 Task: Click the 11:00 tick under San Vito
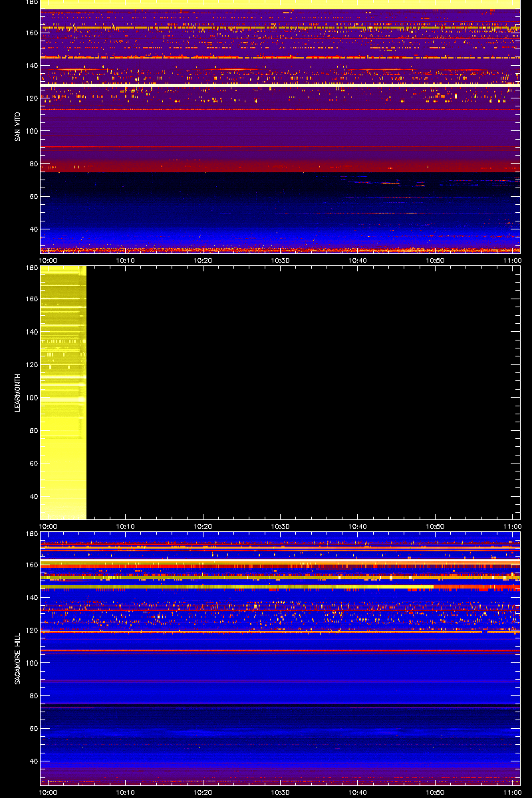pos(512,260)
